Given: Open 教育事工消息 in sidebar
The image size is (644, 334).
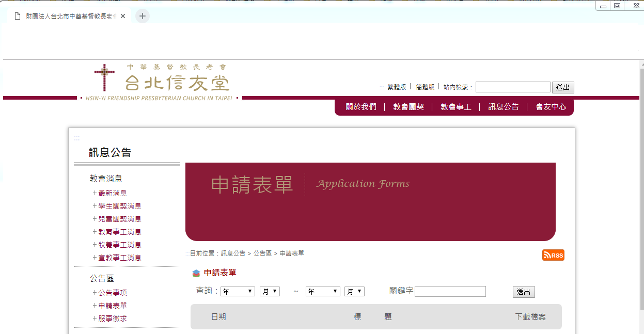Looking at the screenshot, I should [x=120, y=232].
